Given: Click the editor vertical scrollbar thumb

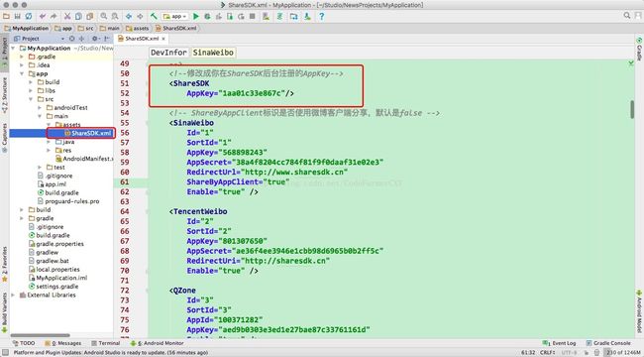Looking at the screenshot, I should click(632, 109).
